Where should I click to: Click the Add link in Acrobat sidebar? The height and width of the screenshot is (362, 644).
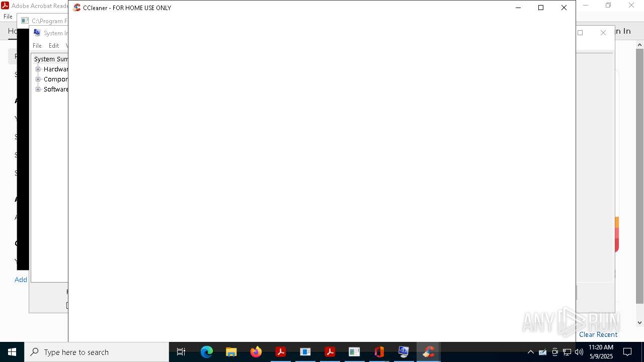[21, 280]
